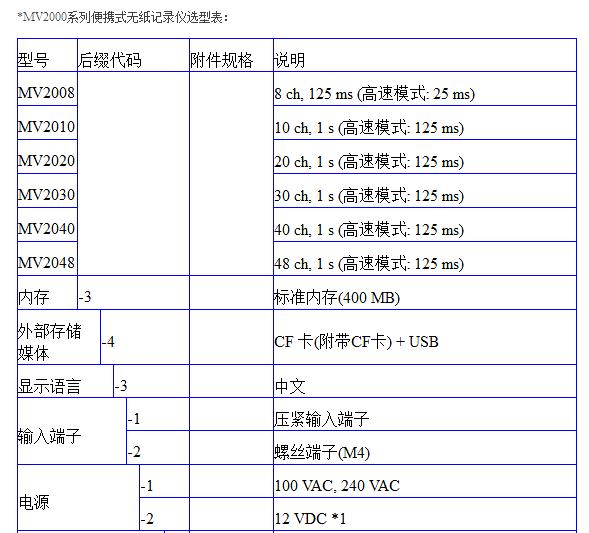589x533 pixels.
Task: Click the 30 ch, 1 s description
Action: 425,190
